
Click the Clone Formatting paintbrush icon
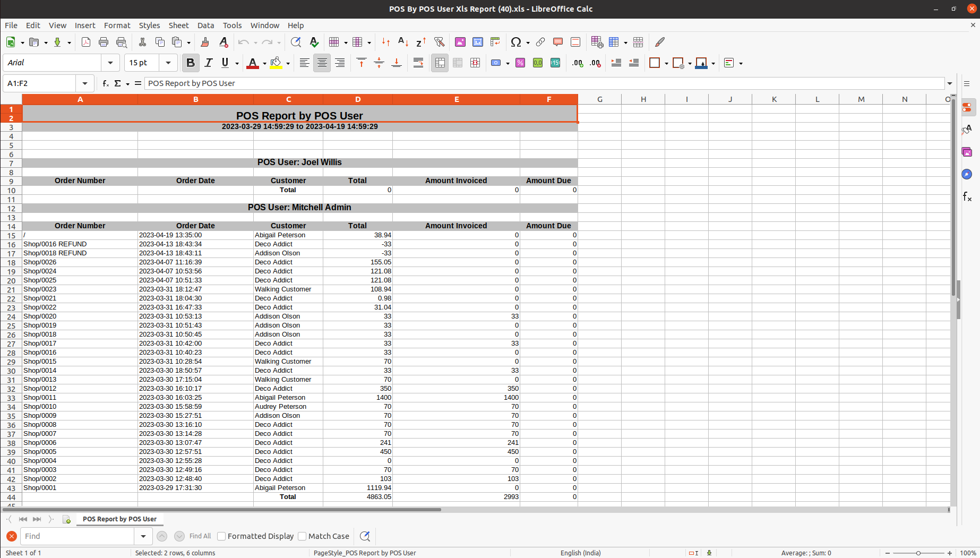tap(205, 42)
